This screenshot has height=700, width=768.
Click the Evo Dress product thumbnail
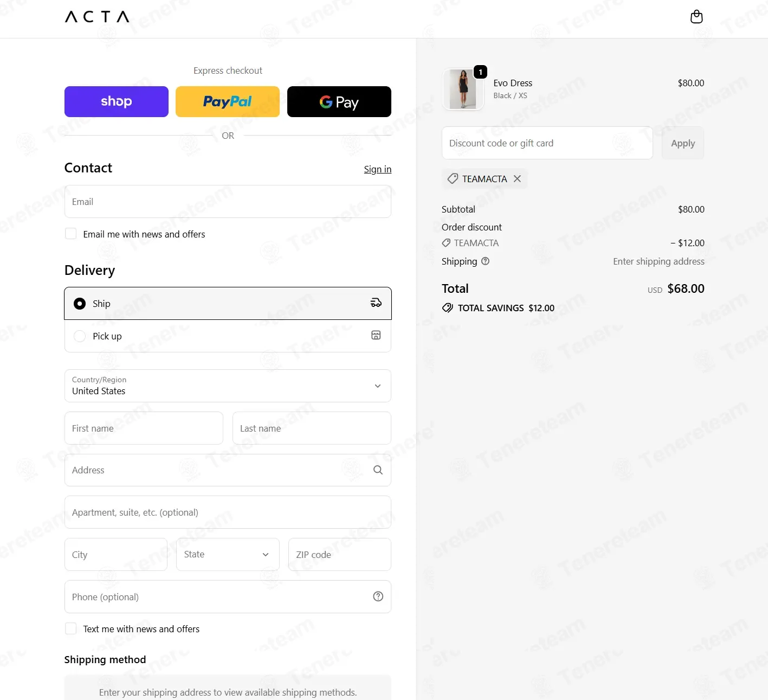[x=463, y=89]
